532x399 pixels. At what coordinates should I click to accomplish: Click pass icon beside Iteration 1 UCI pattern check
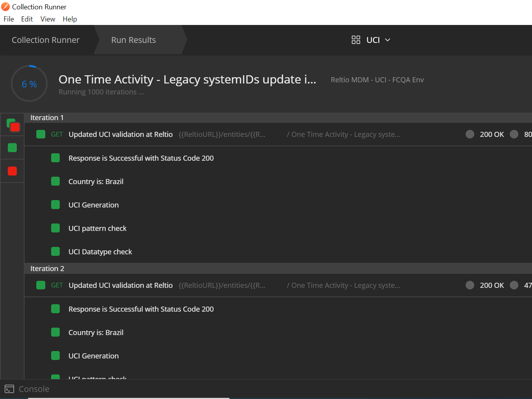[x=55, y=228]
